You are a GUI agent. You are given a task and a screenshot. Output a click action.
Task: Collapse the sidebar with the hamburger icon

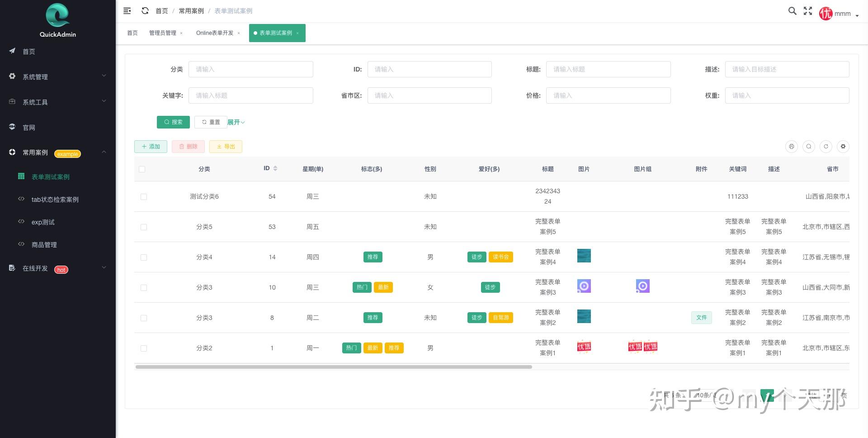[127, 11]
